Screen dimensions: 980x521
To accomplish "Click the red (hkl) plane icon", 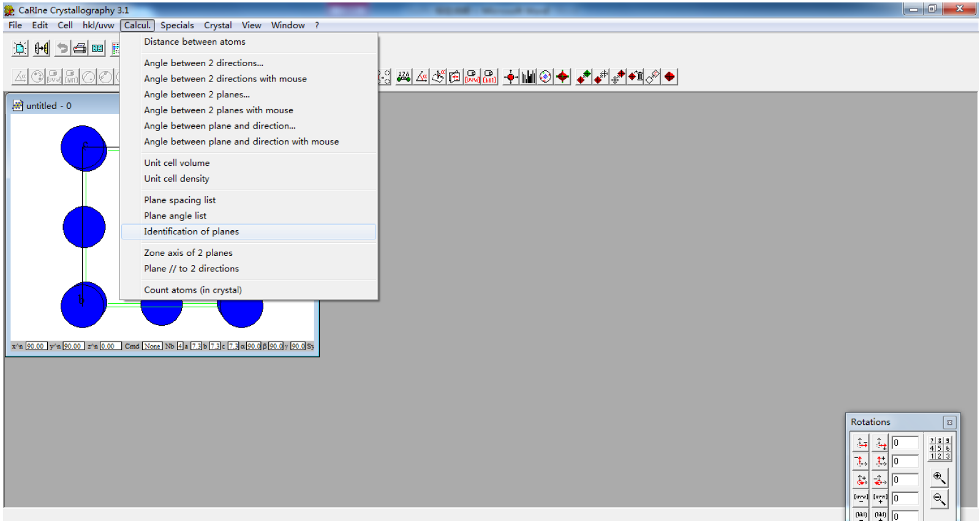I will click(x=489, y=77).
